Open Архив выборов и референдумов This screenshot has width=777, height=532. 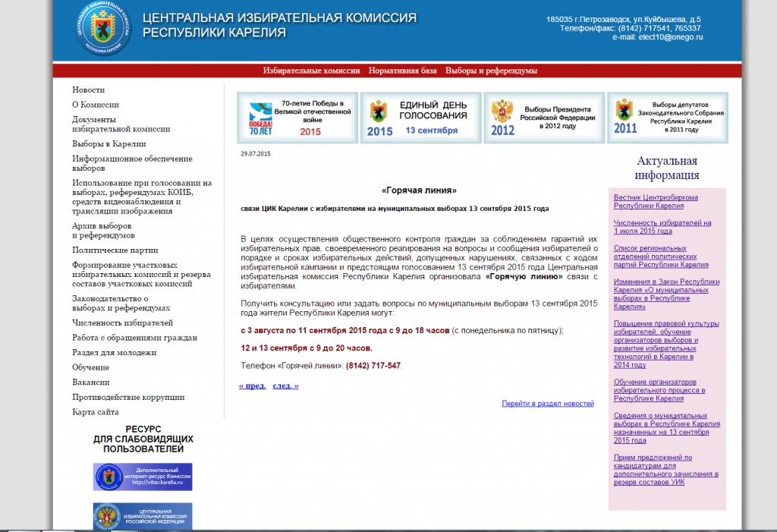tap(103, 231)
